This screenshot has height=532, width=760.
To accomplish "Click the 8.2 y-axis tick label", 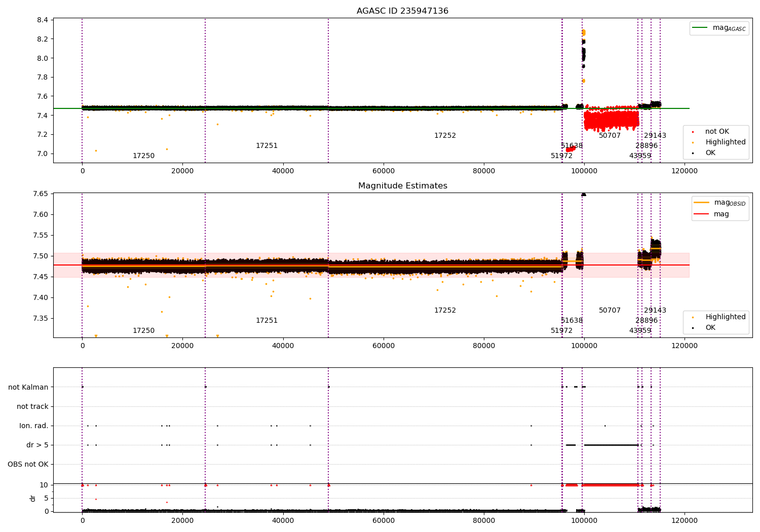I will (43, 40).
